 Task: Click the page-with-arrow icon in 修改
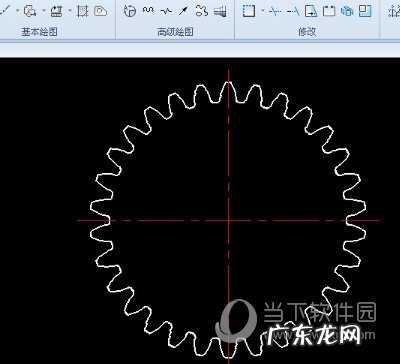click(311, 11)
